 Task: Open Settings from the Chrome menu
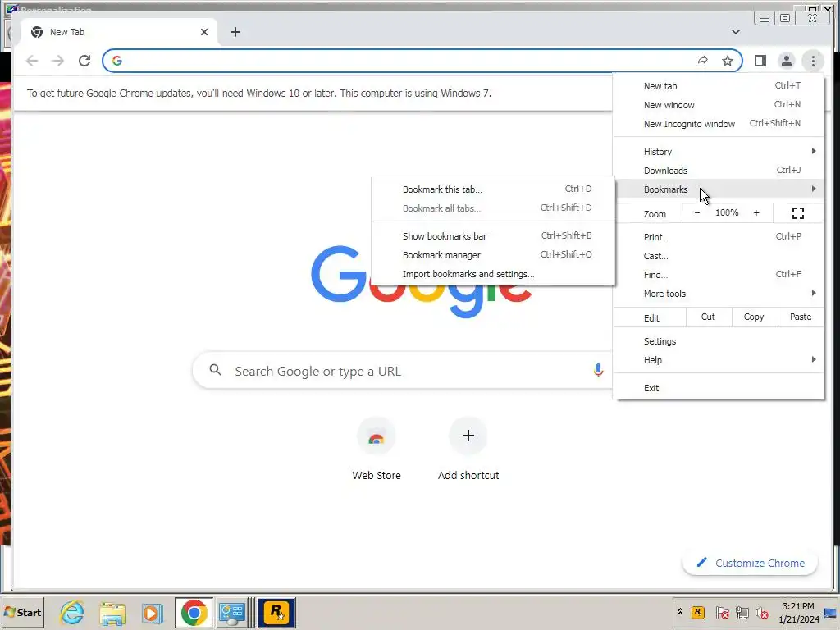click(x=719, y=341)
